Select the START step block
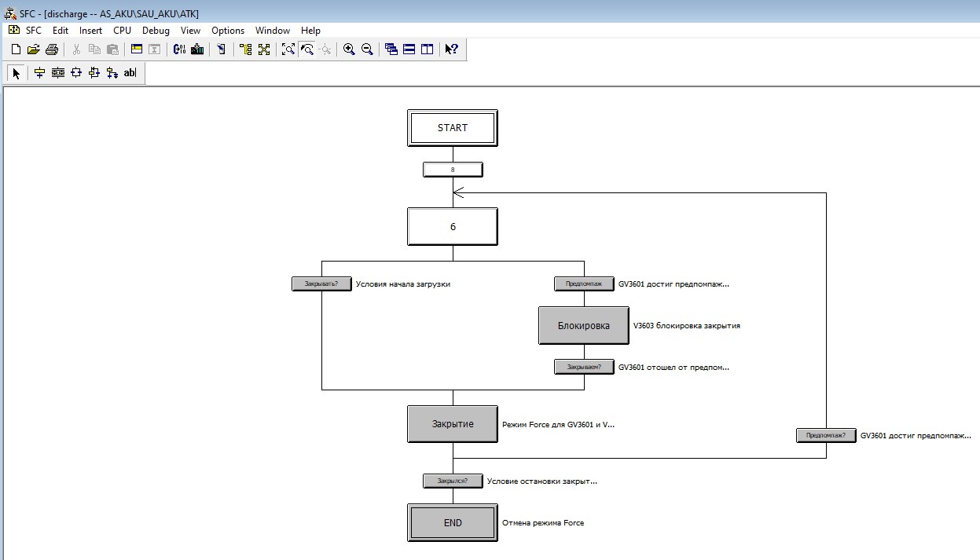The height and width of the screenshot is (560, 980). pyautogui.click(x=453, y=128)
